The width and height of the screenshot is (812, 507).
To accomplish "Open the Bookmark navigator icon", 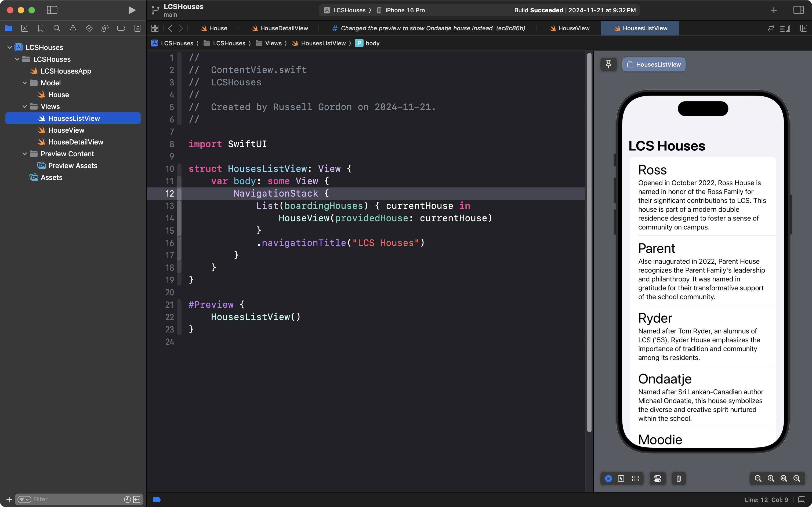I will [41, 28].
